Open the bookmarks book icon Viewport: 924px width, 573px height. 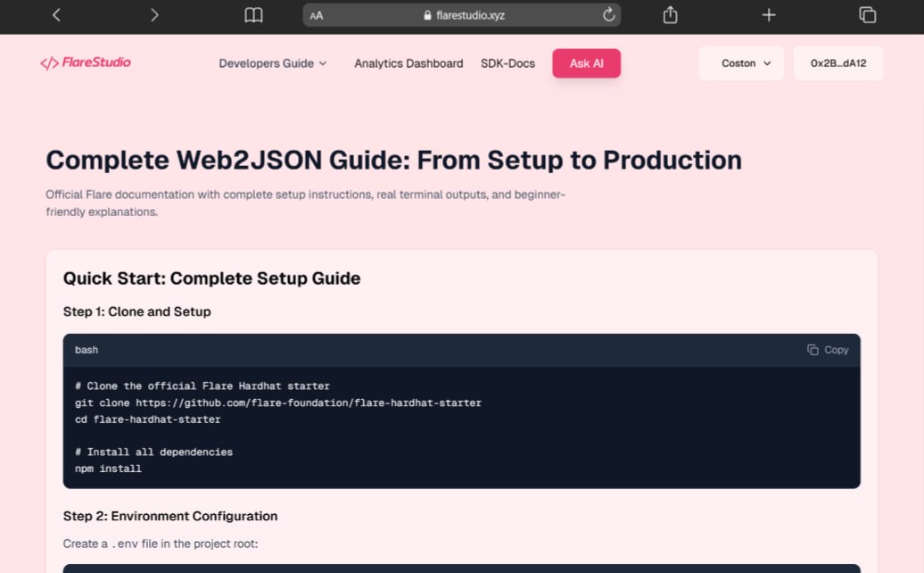click(253, 15)
